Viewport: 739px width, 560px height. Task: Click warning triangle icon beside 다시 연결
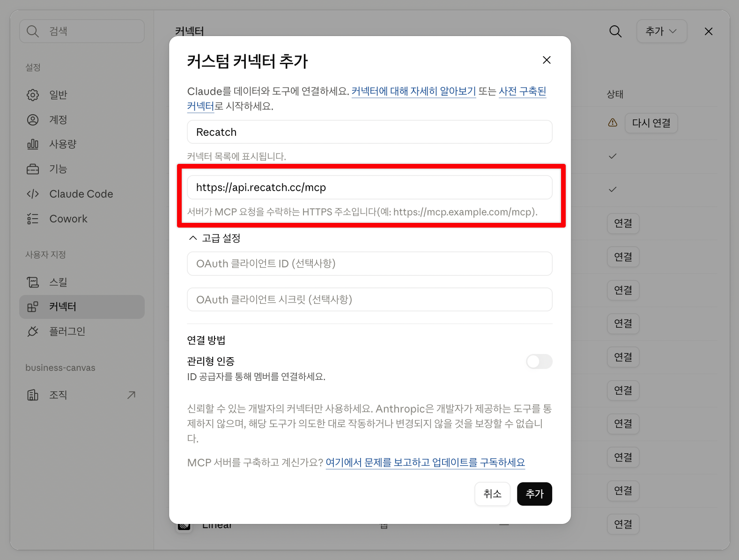point(613,123)
